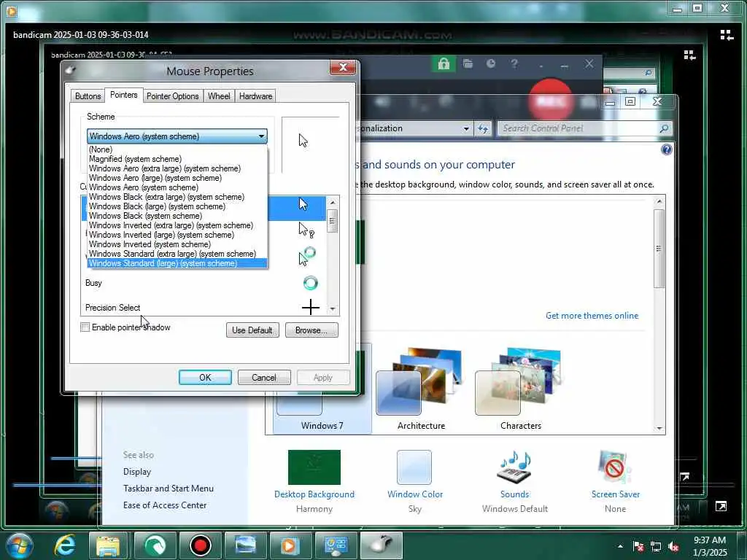Click pointer list scroll-up arrow
Viewport: 747px width, 560px height.
[x=333, y=203]
